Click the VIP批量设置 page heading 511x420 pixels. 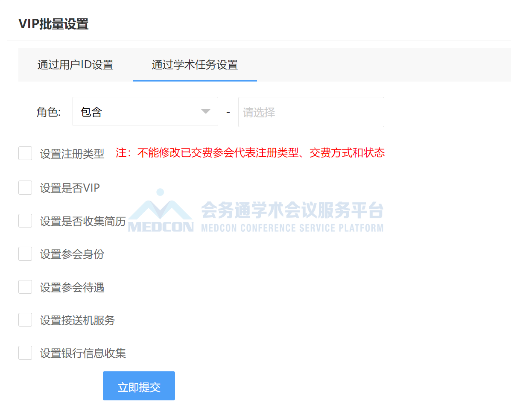pos(53,24)
